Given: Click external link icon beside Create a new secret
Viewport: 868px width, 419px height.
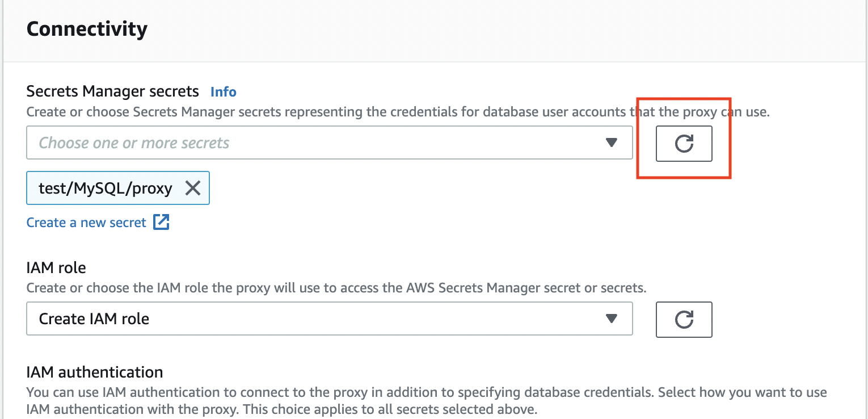Looking at the screenshot, I should click(162, 223).
